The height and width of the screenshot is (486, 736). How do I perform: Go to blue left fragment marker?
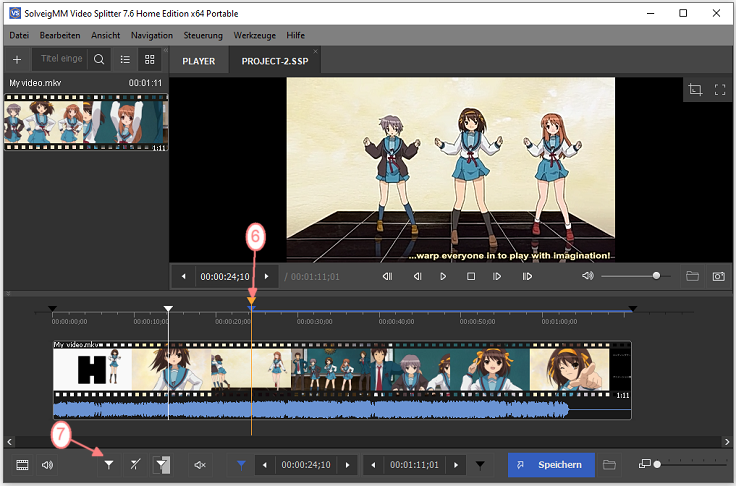pos(241,465)
